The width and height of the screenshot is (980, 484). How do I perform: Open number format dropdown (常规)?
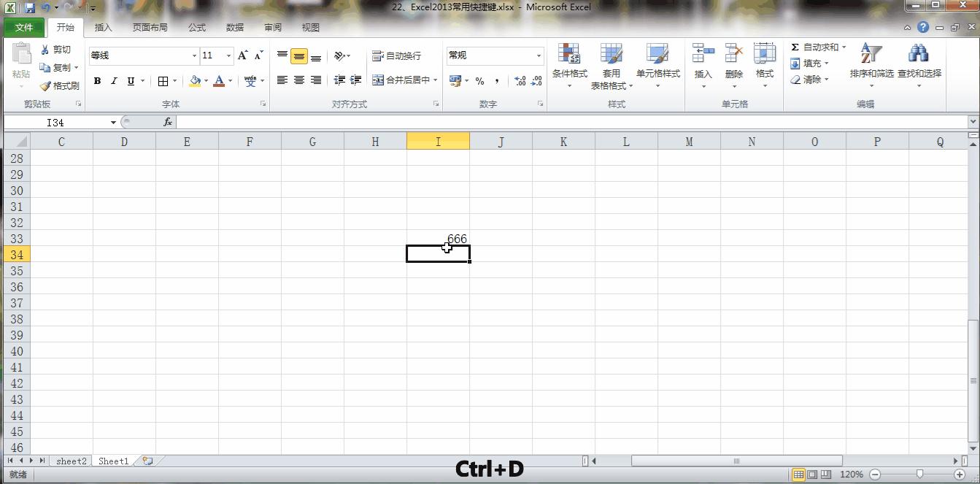pyautogui.click(x=539, y=55)
